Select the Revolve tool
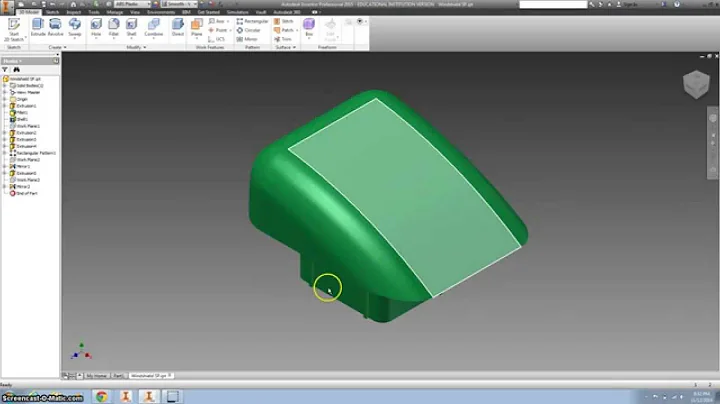Viewport: 720px width, 404px height. click(x=55, y=28)
